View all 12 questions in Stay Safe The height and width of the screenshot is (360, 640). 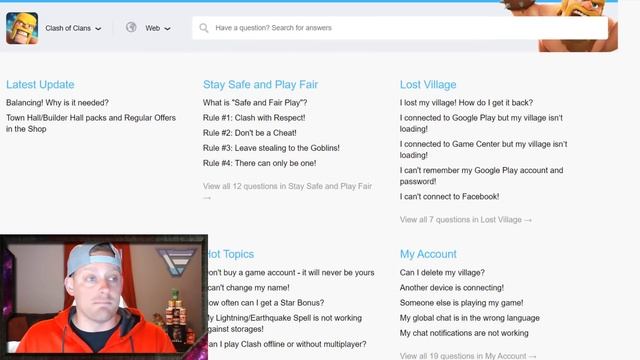pos(287,191)
